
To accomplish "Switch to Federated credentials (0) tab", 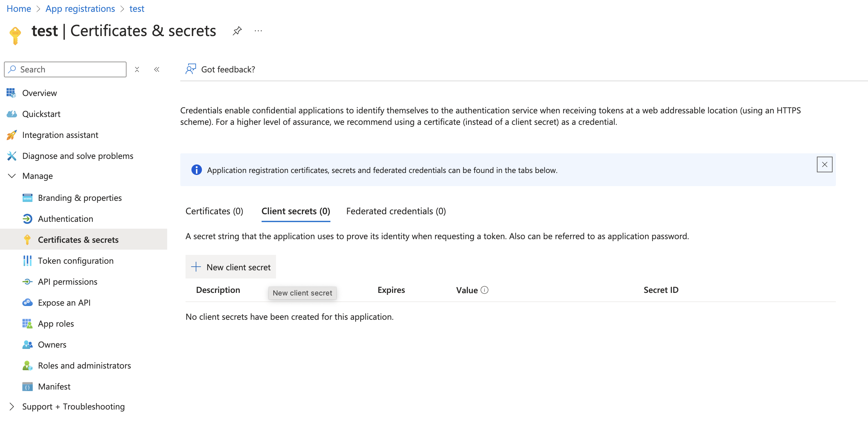I will [396, 211].
